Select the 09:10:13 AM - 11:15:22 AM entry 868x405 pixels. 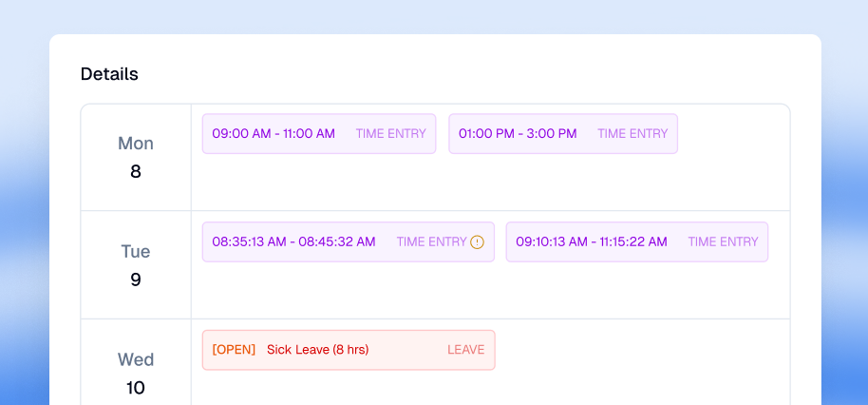coord(591,242)
